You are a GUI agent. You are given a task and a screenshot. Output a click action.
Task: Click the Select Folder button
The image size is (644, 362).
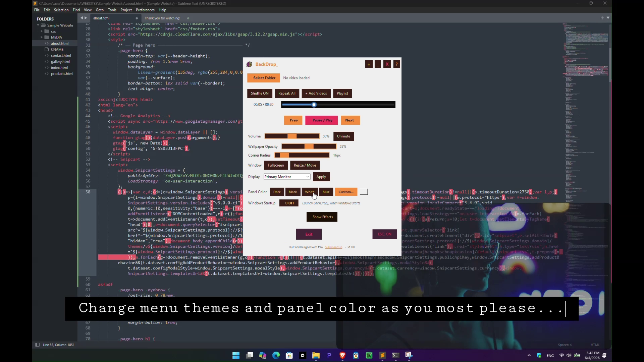click(264, 78)
